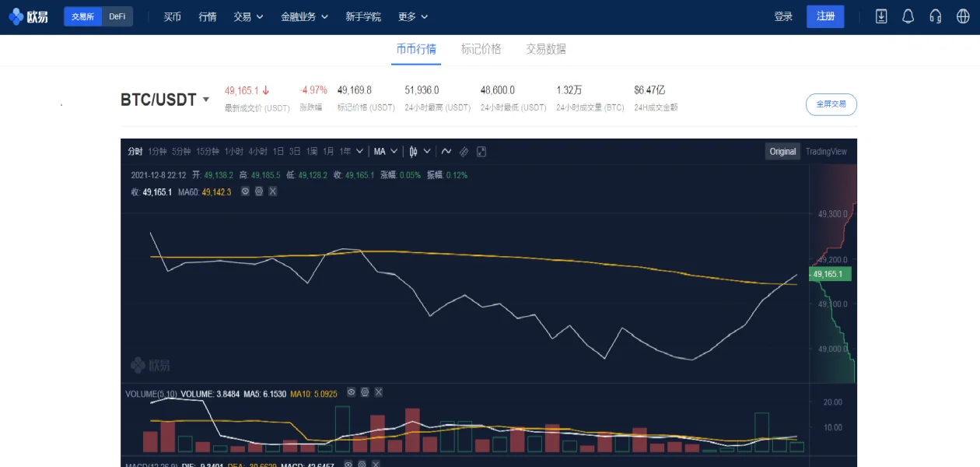Toggle VOLUME indicator visibility eye icon
The width and height of the screenshot is (980, 467).
351,392
